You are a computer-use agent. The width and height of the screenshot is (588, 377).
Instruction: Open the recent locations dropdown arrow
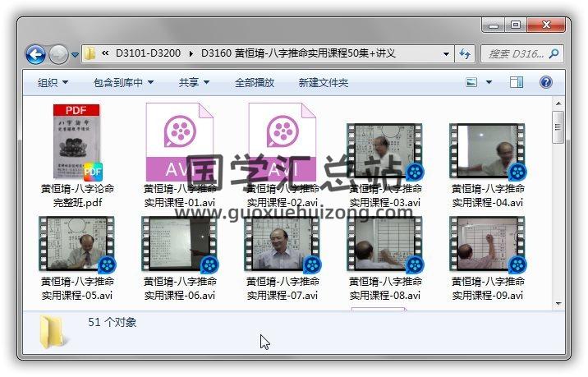[x=75, y=55]
